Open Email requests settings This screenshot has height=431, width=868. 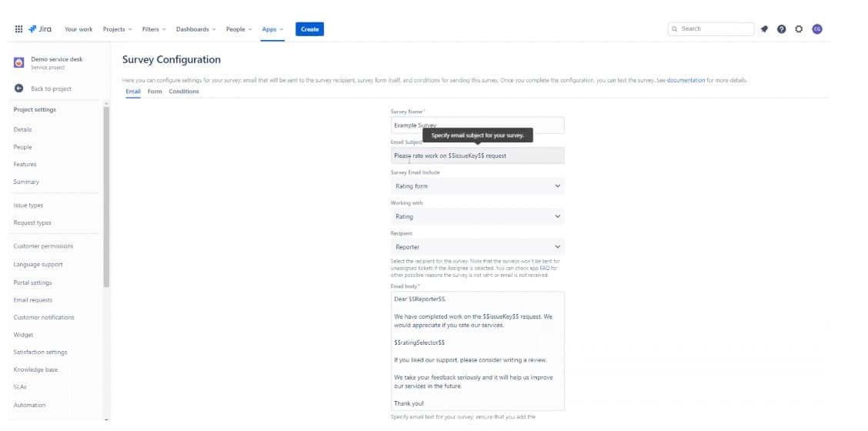coord(33,300)
